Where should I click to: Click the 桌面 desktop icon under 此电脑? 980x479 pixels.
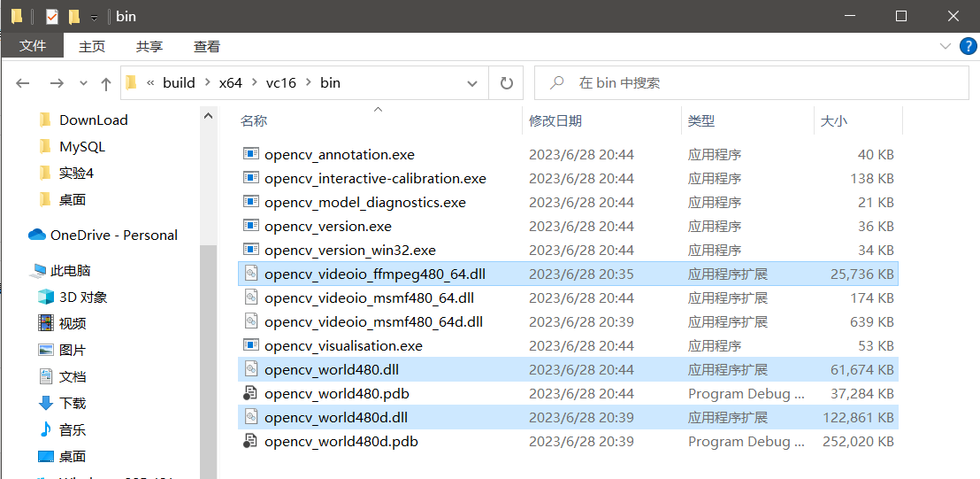pyautogui.click(x=46, y=457)
